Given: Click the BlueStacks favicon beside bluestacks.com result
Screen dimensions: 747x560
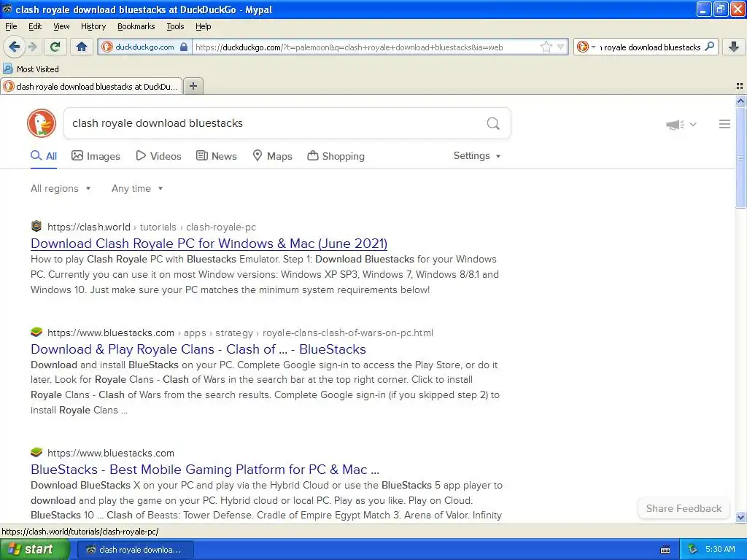Looking at the screenshot, I should [36, 452].
